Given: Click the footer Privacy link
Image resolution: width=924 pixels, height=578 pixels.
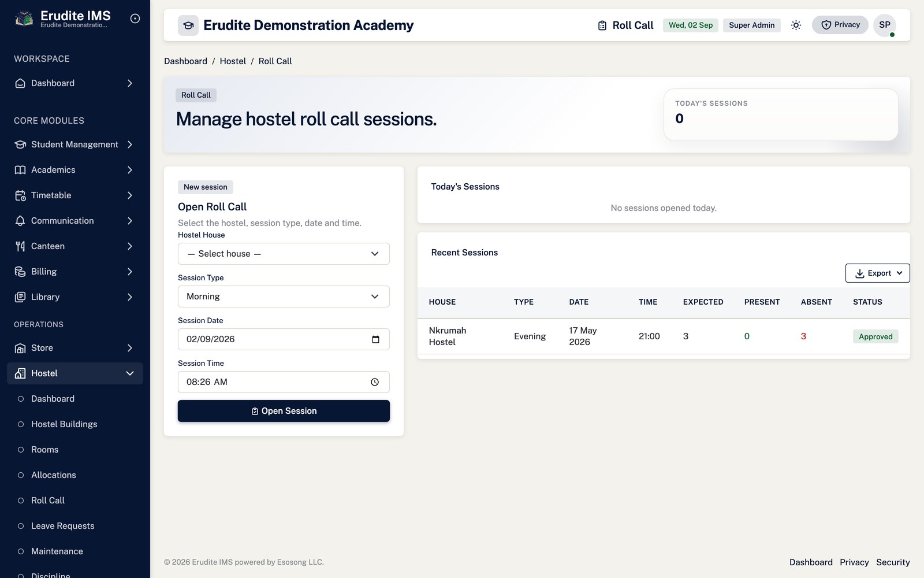Looking at the screenshot, I should pyautogui.click(x=854, y=562).
